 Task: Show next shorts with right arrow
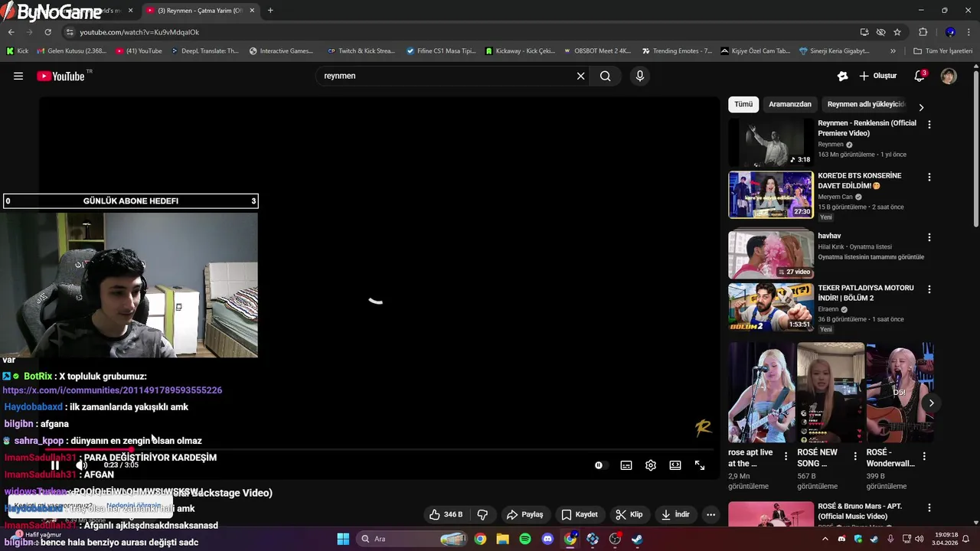point(931,403)
